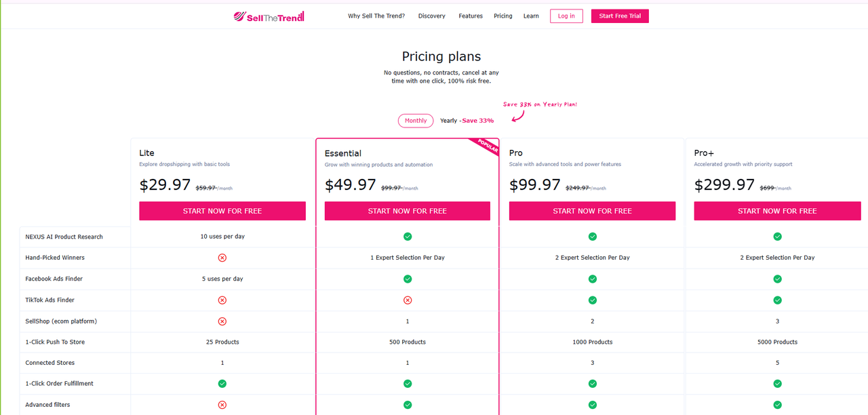The image size is (868, 415).
Task: Click Start Now For Free under Pro+
Action: (777, 211)
